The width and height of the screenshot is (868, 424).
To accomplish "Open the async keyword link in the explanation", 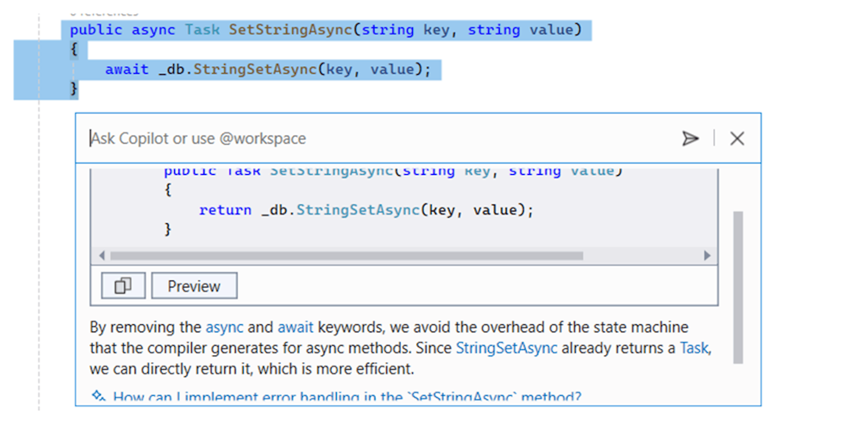I will click(224, 327).
